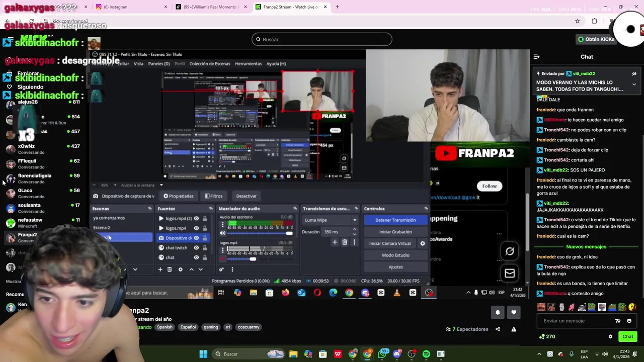Adjust the logos.mp4 volume slider

[x=259, y=259]
